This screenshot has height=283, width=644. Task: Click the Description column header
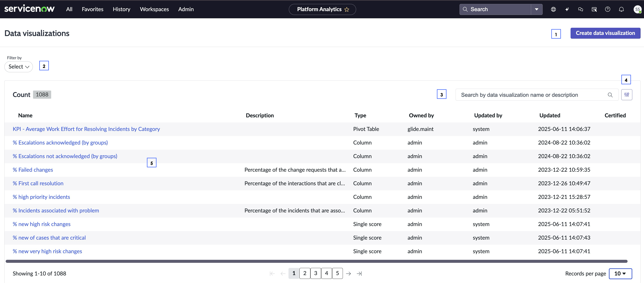click(260, 115)
